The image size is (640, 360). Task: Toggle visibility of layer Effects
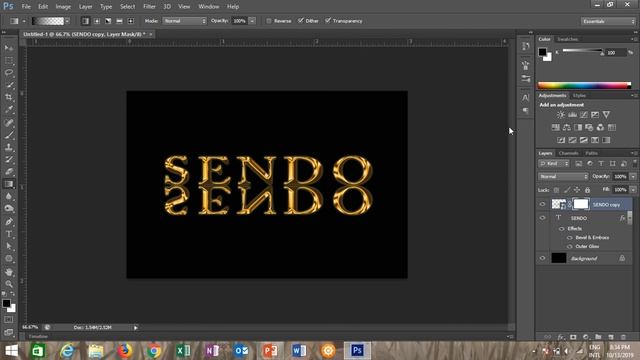[562, 229]
